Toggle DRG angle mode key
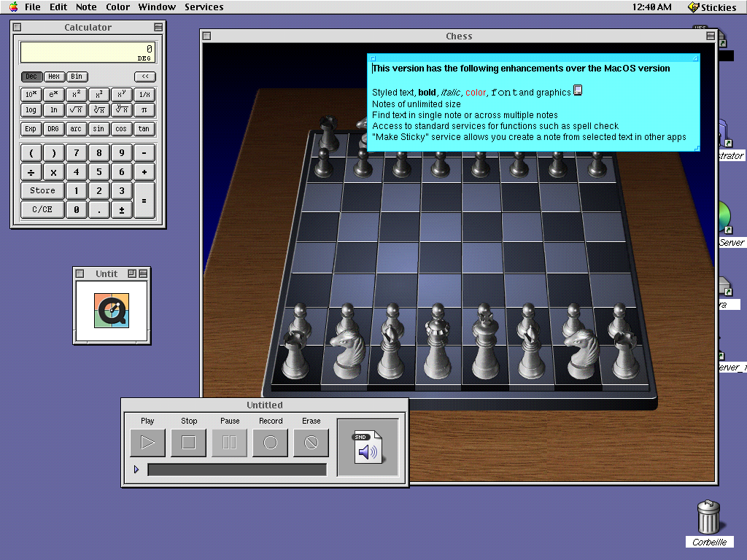The height and width of the screenshot is (560, 747). (53, 129)
